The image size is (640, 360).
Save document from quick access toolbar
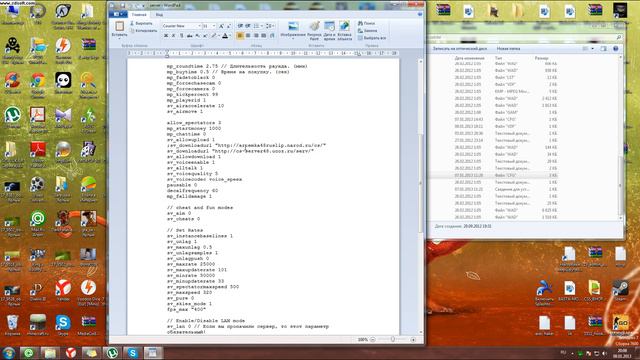tap(122, 5)
